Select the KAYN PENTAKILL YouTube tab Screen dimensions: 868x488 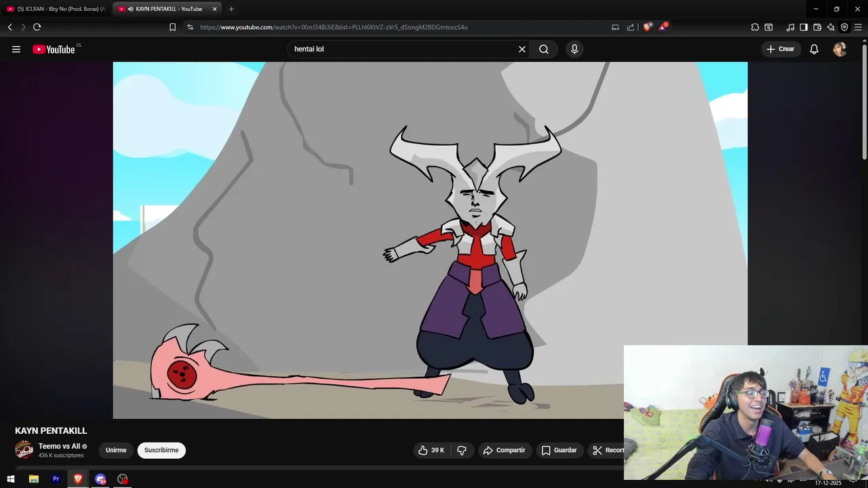click(166, 9)
